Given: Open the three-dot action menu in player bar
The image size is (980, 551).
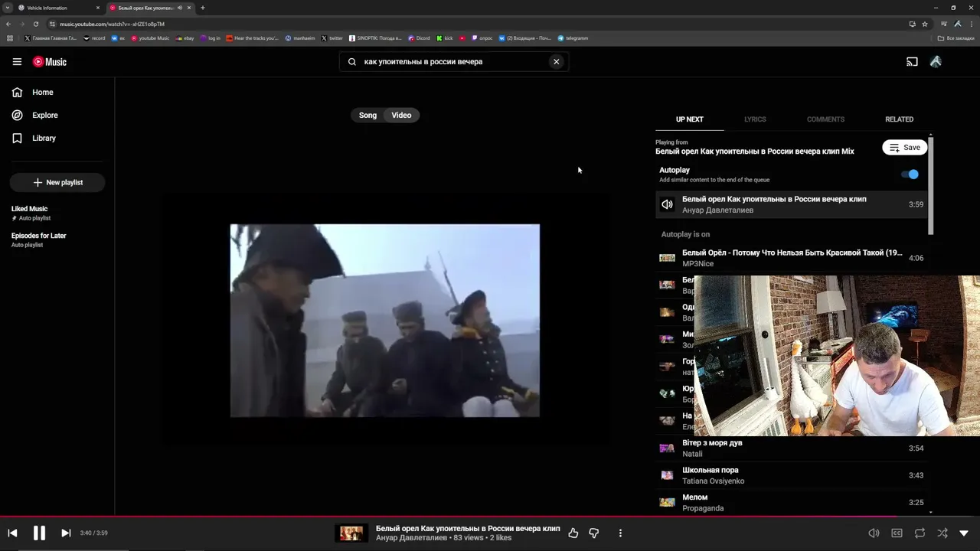Looking at the screenshot, I should click(620, 533).
